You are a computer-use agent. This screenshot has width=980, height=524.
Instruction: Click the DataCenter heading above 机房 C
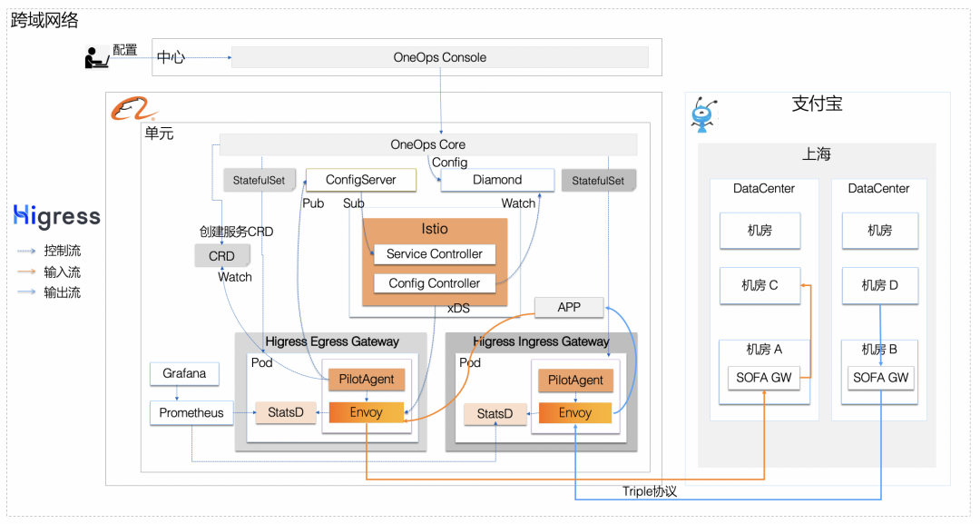tap(764, 189)
